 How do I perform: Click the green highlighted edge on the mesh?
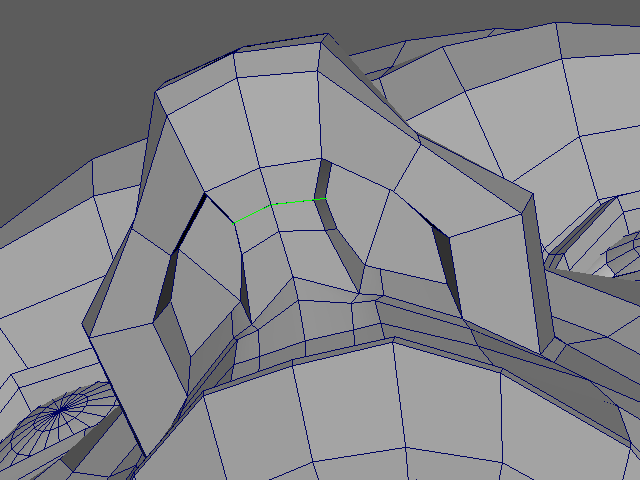(280, 206)
